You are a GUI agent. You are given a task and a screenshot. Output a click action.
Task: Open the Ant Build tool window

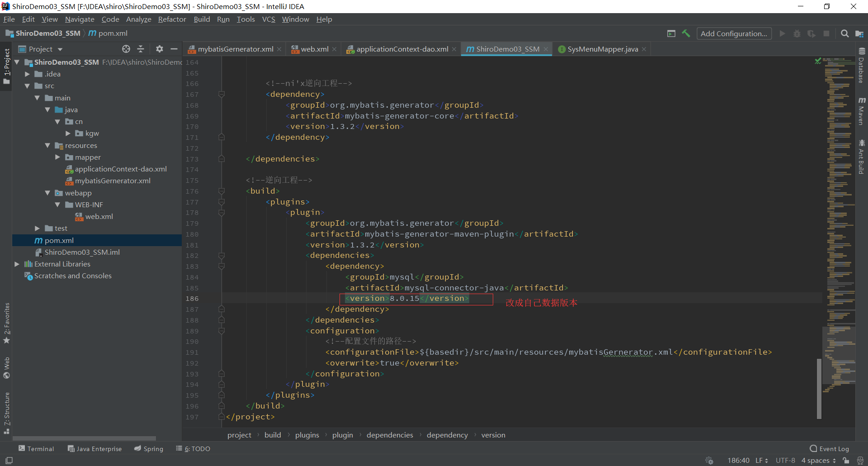862,157
